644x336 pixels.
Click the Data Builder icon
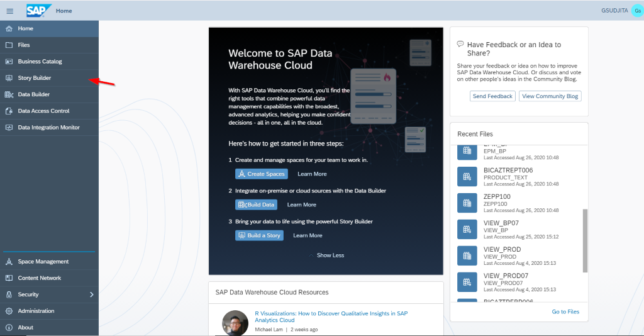coord(9,94)
